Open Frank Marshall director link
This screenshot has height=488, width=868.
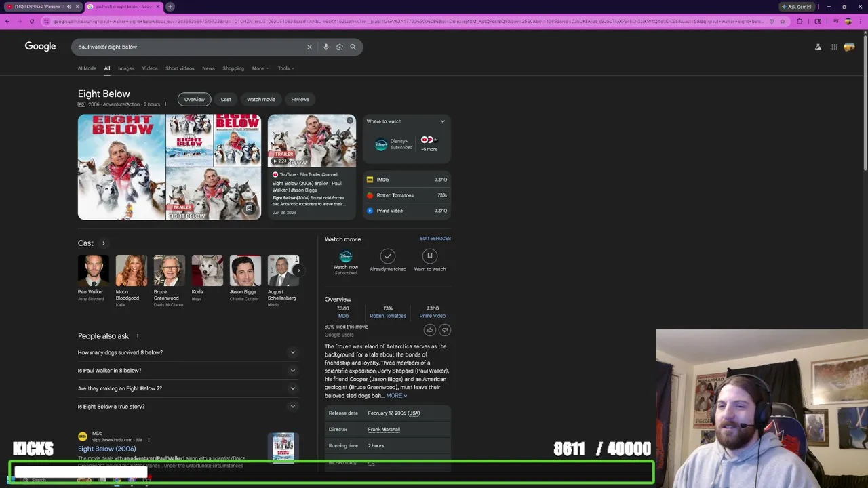point(384,430)
